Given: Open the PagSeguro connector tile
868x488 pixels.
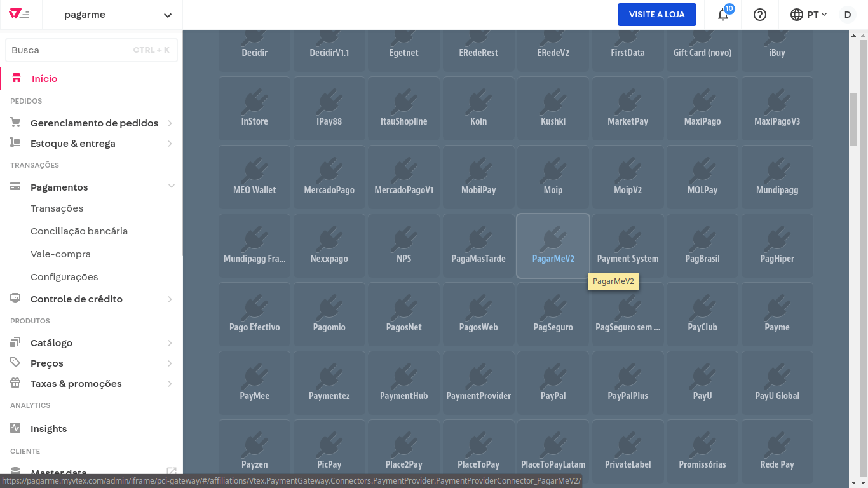Looking at the screenshot, I should pyautogui.click(x=553, y=315).
